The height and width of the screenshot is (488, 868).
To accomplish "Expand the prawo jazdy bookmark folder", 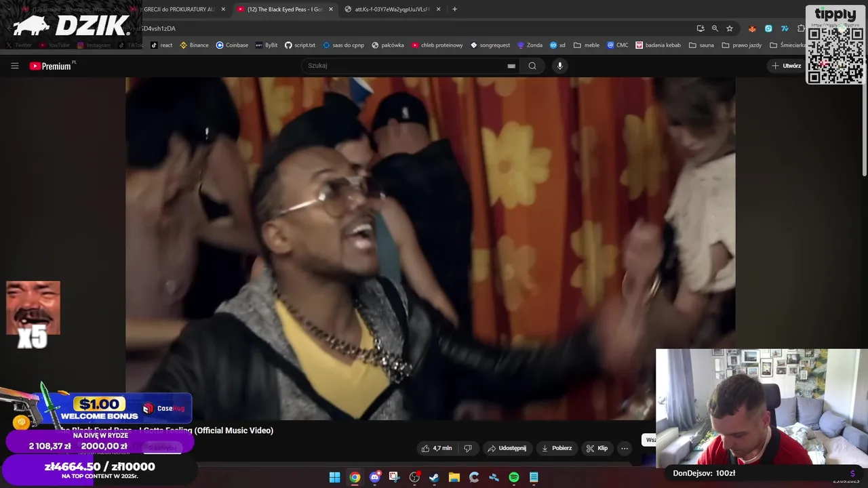I will tap(741, 45).
